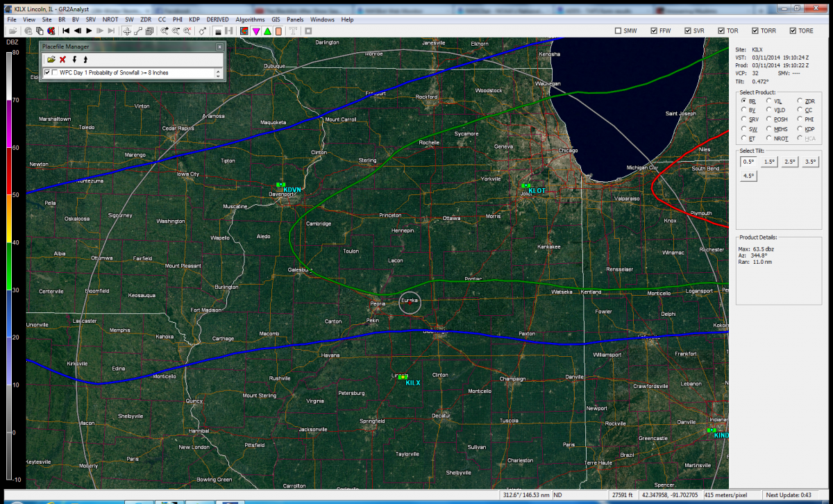
Task: Click the text label T tool
Action: (x=293, y=31)
